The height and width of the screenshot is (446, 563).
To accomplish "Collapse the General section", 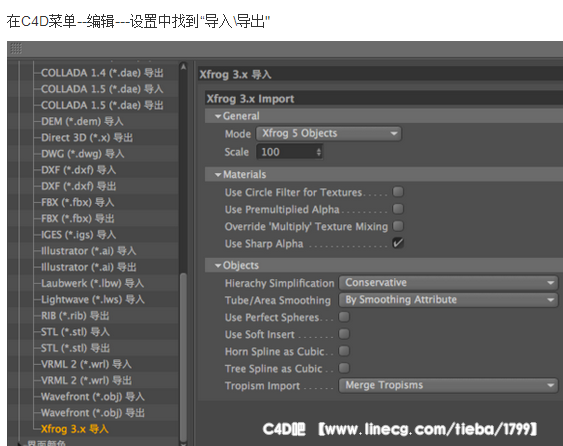I will [x=218, y=116].
